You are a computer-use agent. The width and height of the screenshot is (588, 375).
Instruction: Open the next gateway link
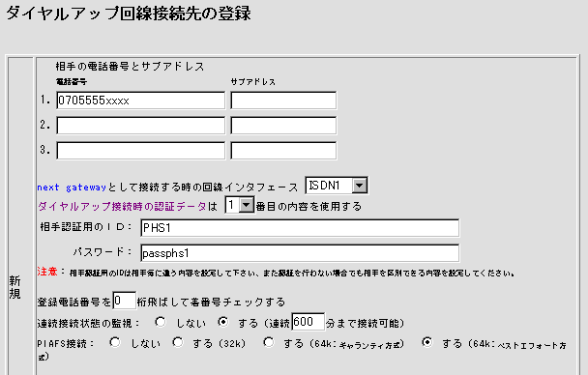72,187
